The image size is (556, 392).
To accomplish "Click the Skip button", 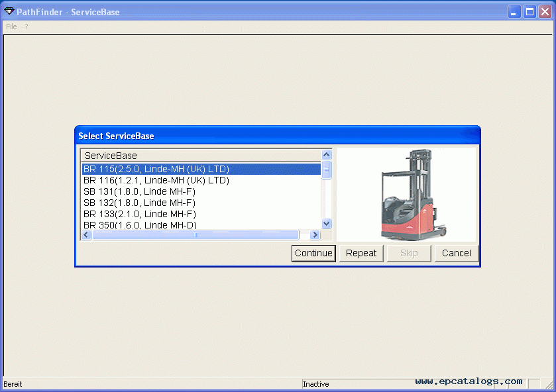I will pos(409,253).
